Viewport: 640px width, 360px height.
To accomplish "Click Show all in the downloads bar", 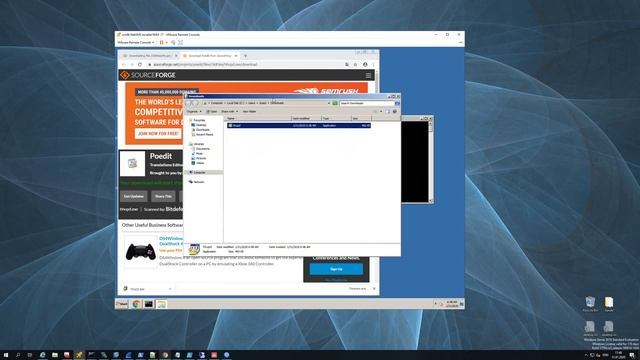I will coord(358,289).
